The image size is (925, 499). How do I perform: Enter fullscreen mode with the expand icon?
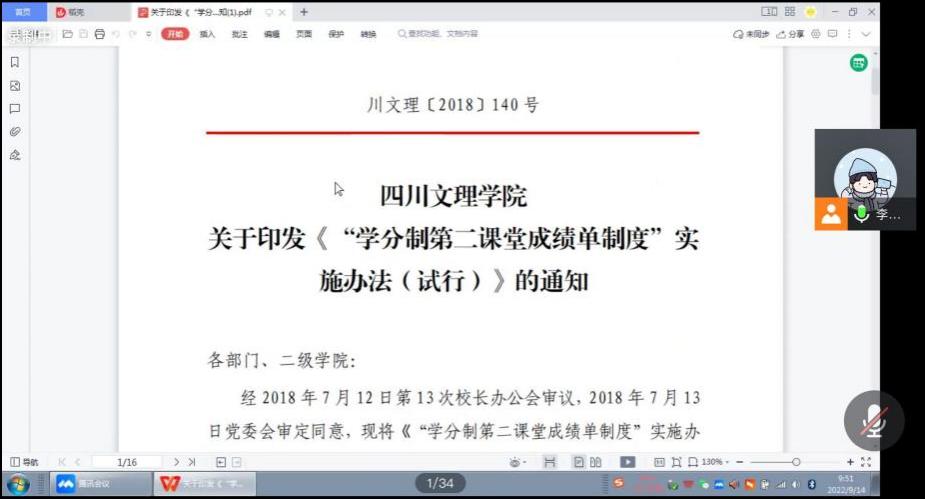[x=866, y=462]
